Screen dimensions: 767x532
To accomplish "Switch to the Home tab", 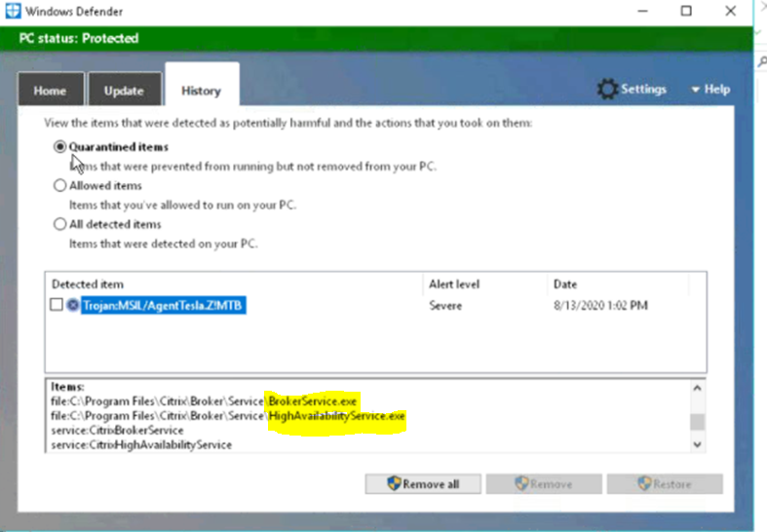I will pos(51,89).
